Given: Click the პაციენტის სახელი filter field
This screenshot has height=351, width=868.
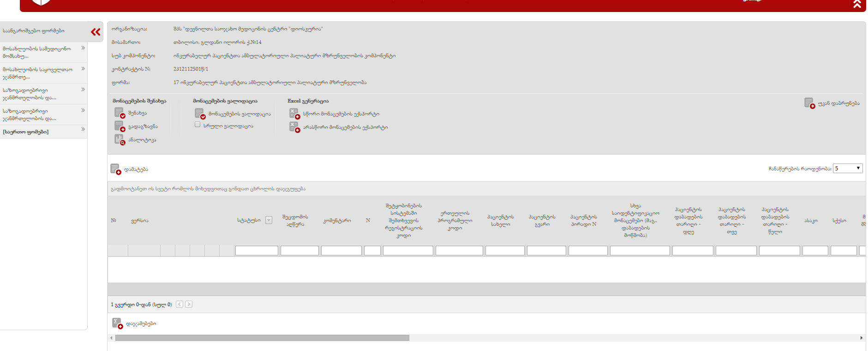Looking at the screenshot, I should [504, 251].
